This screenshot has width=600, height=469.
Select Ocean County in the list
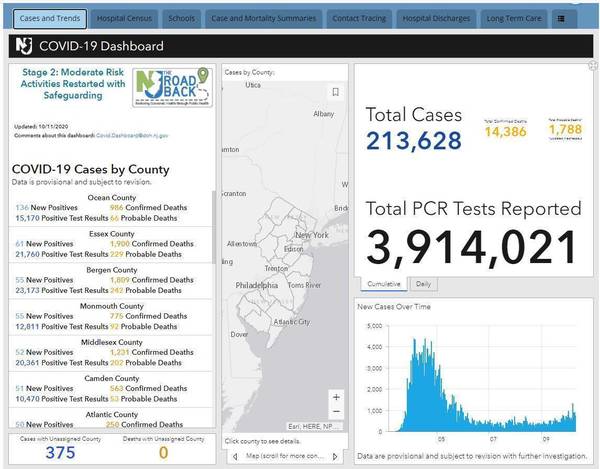coord(110,208)
